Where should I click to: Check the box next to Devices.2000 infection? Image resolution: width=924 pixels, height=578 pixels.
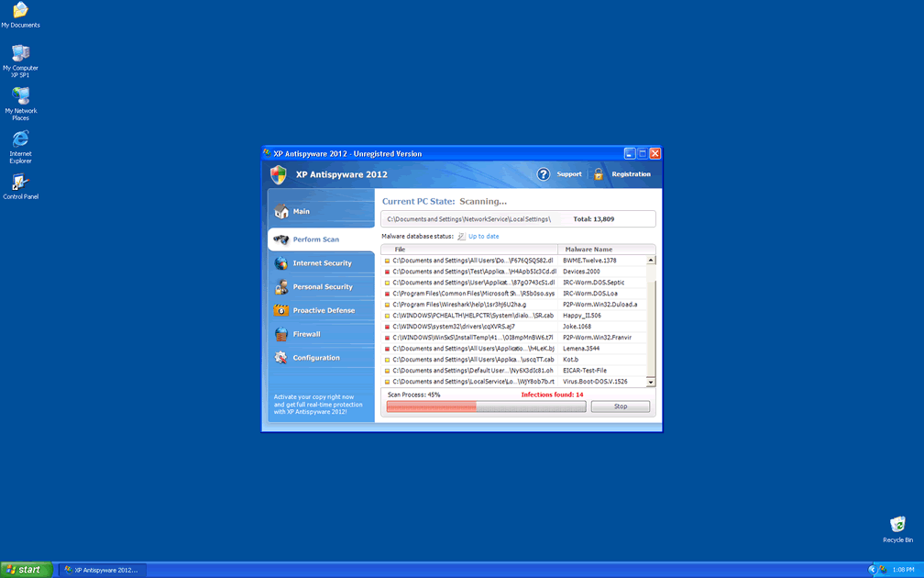point(386,272)
